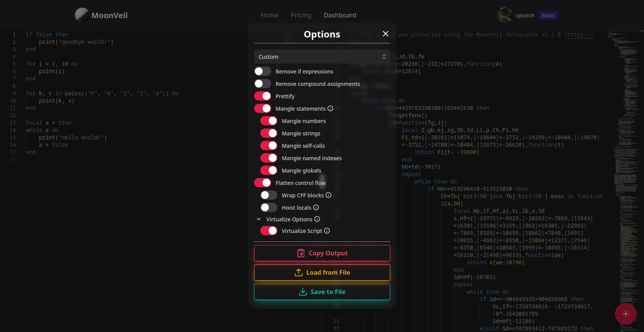Click the Copy Output button

point(322,253)
